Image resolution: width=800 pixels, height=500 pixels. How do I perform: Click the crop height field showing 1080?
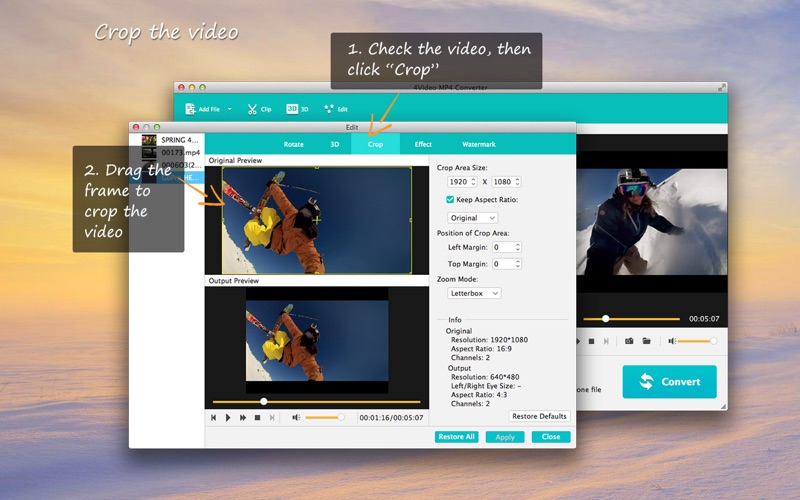pyautogui.click(x=503, y=182)
